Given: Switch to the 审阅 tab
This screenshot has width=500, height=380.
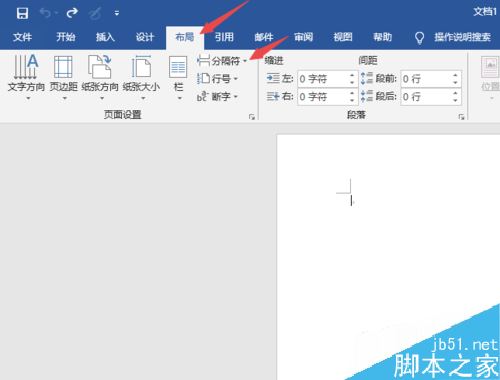Looking at the screenshot, I should 303,37.
